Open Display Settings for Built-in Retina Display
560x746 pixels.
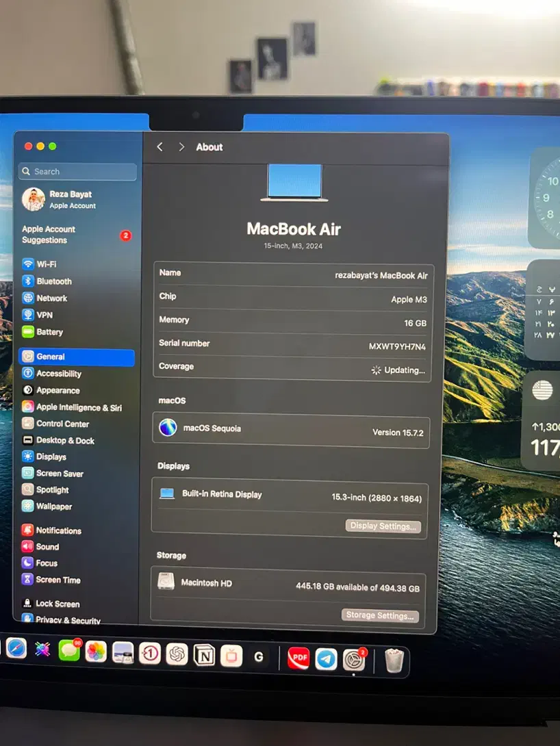(383, 526)
